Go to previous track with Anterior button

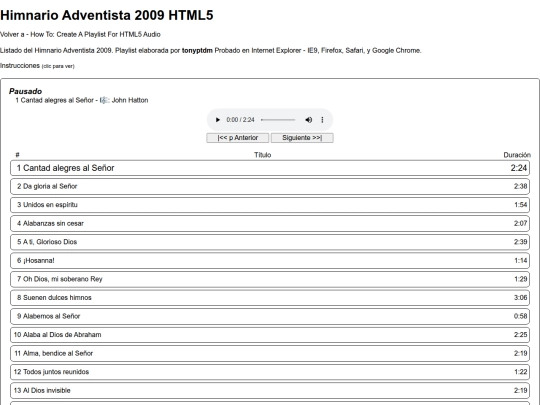(238, 138)
